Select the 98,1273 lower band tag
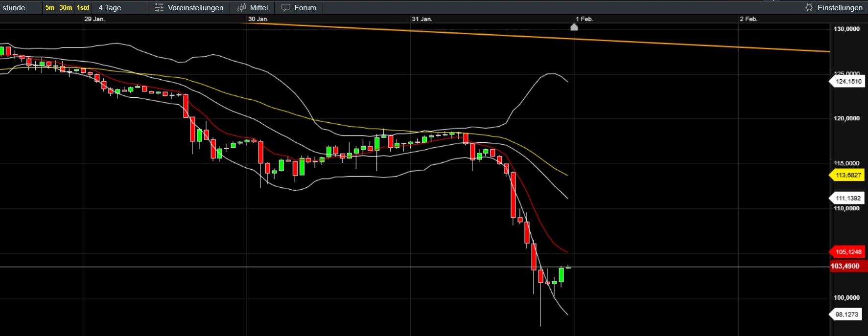Image resolution: width=868 pixels, height=336 pixels. 846,314
